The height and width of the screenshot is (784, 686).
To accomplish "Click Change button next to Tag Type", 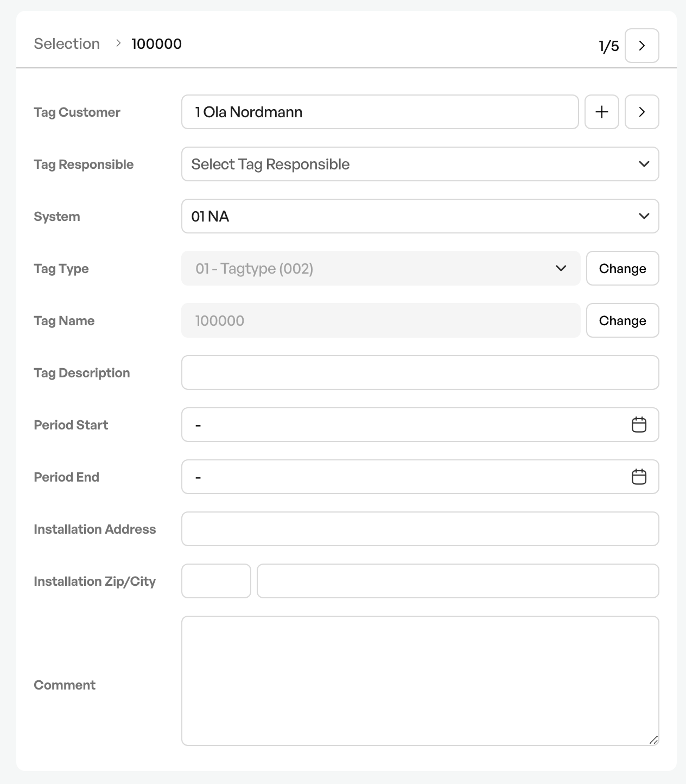I will pos(622,268).
